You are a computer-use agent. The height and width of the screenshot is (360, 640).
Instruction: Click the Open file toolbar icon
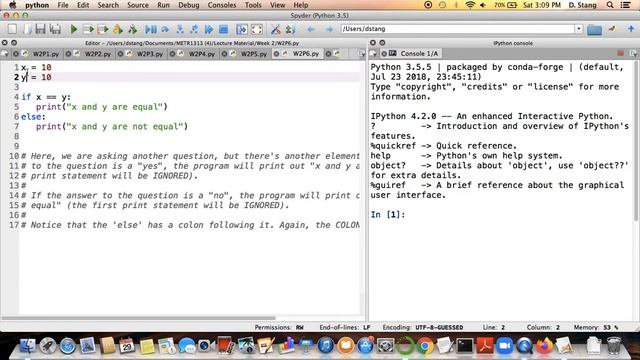[27, 29]
